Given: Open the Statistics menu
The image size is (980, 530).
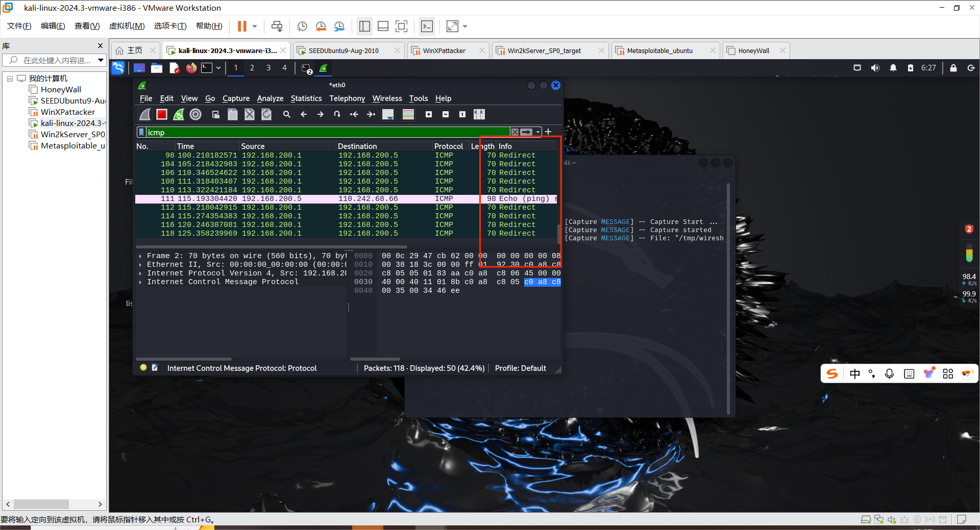Looking at the screenshot, I should tap(306, 98).
